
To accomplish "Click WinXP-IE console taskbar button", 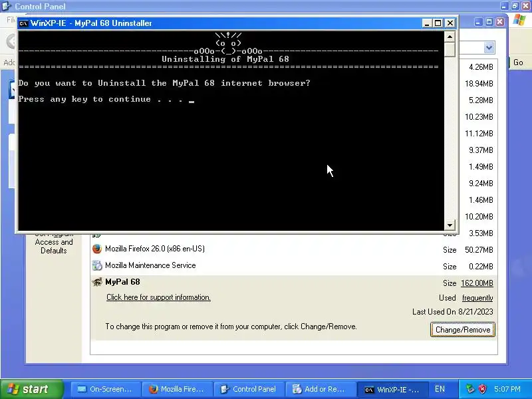I will pyautogui.click(x=392, y=389).
